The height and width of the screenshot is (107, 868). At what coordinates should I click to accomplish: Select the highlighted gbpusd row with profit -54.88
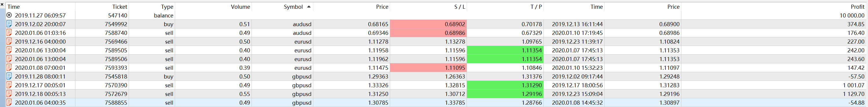436,103
